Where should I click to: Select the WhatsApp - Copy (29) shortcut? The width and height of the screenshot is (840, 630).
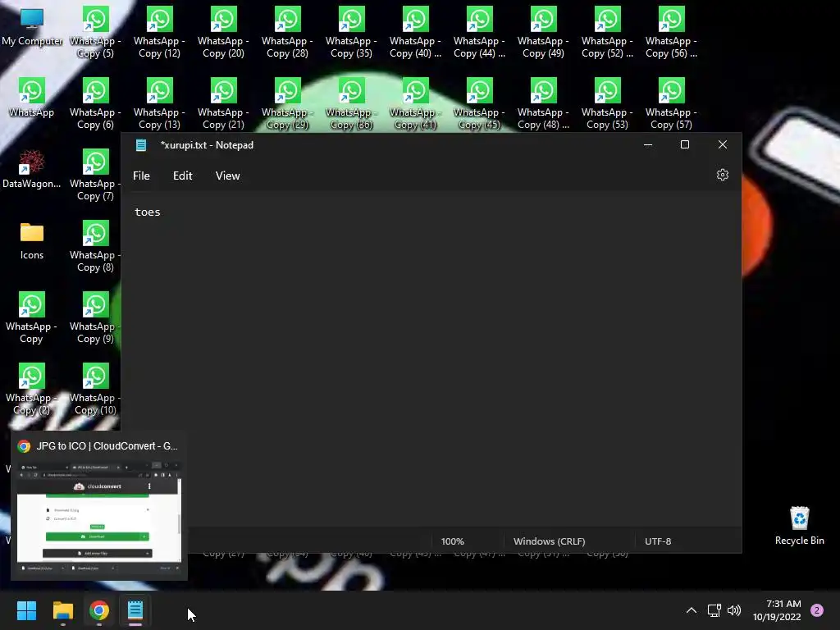pos(287,103)
